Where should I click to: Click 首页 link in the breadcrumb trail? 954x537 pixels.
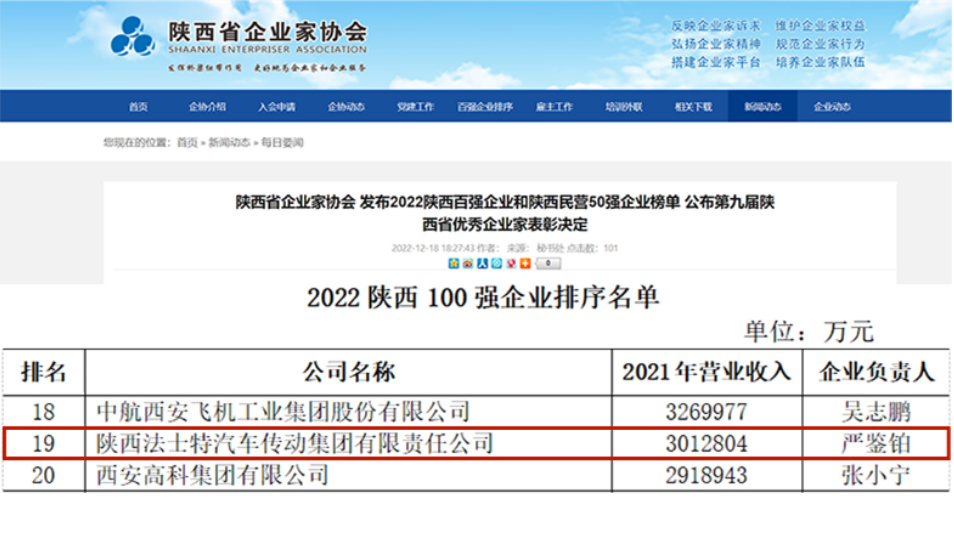point(187,143)
